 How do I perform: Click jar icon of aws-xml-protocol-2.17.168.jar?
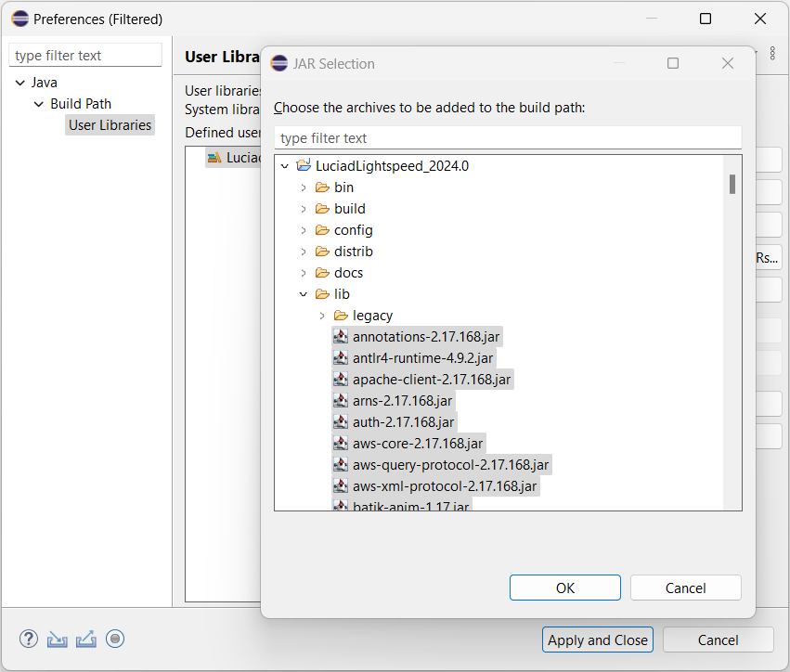tap(341, 486)
